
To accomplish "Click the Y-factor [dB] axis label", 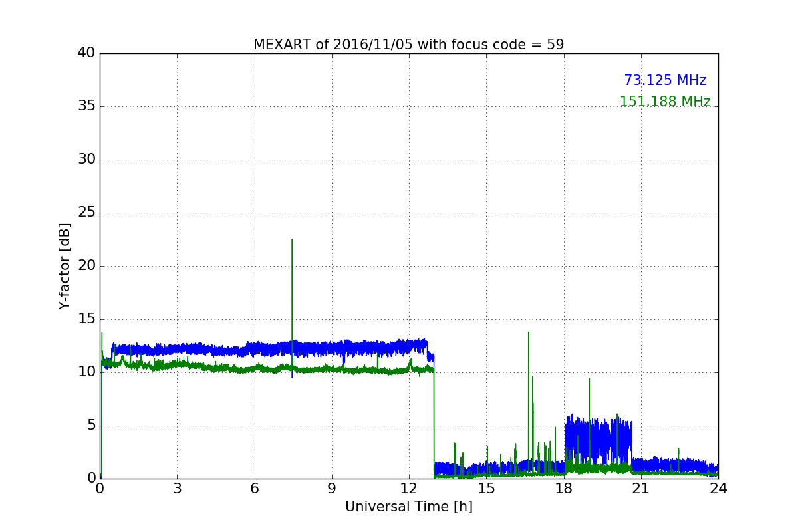I will coord(65,266).
